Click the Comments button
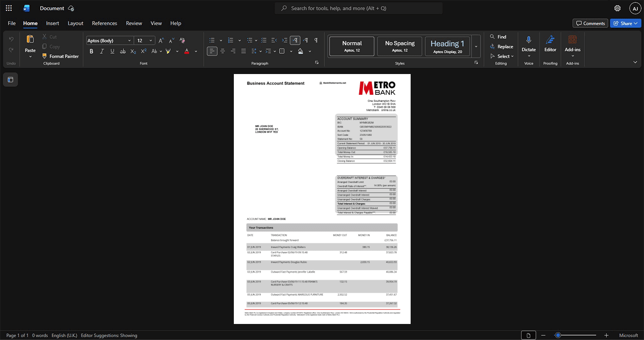 (x=590, y=23)
